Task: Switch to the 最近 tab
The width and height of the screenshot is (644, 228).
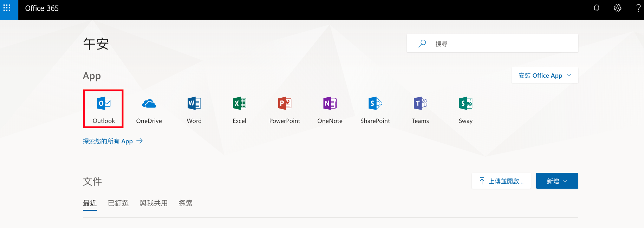Action: point(90,203)
